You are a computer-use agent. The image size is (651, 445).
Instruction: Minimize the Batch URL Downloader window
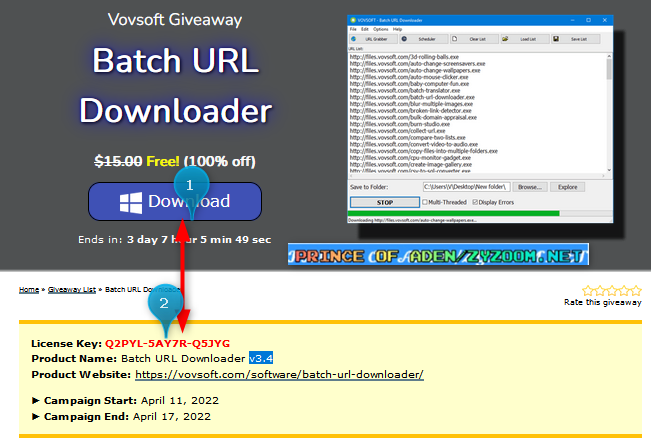[x=573, y=20]
